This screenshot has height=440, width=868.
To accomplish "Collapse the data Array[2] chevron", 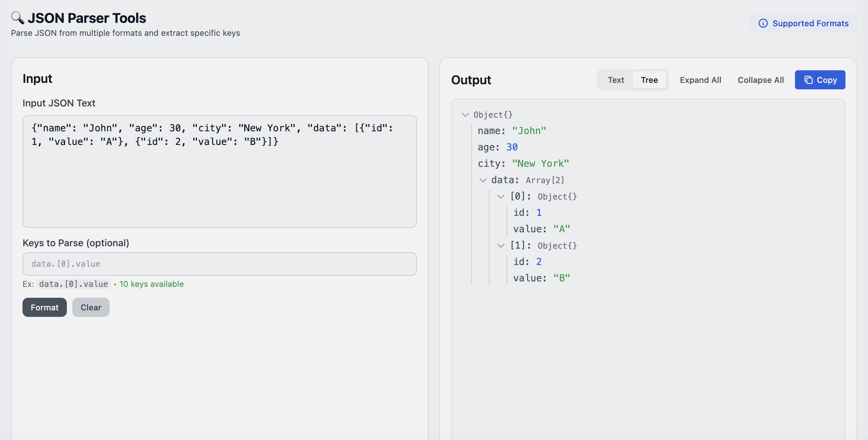I will (483, 180).
